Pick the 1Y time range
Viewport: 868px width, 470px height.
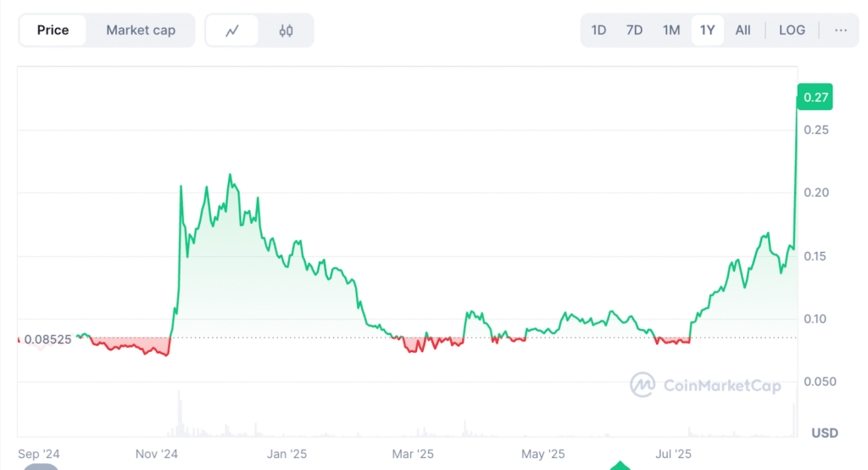point(707,30)
